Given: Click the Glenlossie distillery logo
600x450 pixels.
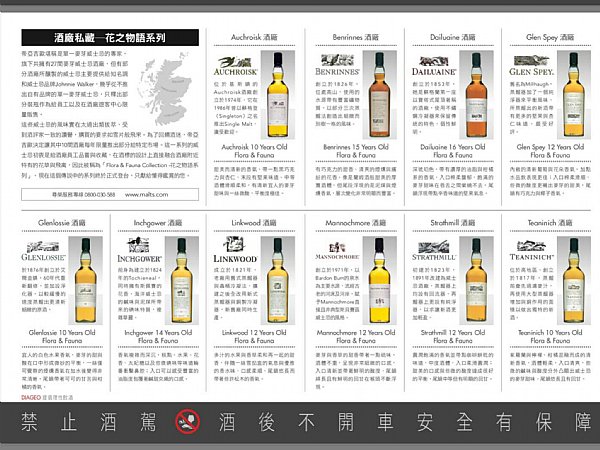Looking at the screenshot, I should [x=43, y=251].
